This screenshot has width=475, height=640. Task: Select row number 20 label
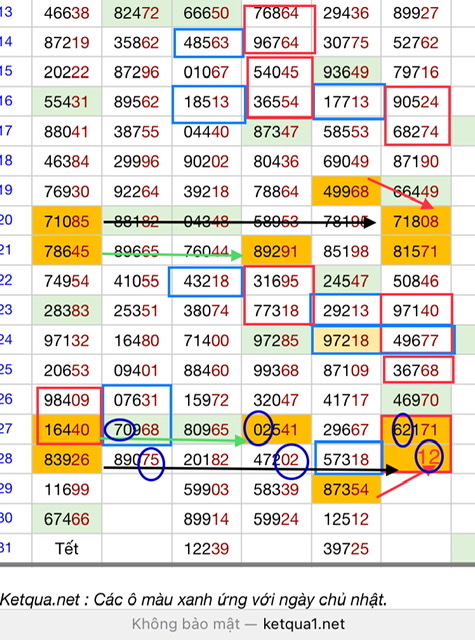pos(7,220)
